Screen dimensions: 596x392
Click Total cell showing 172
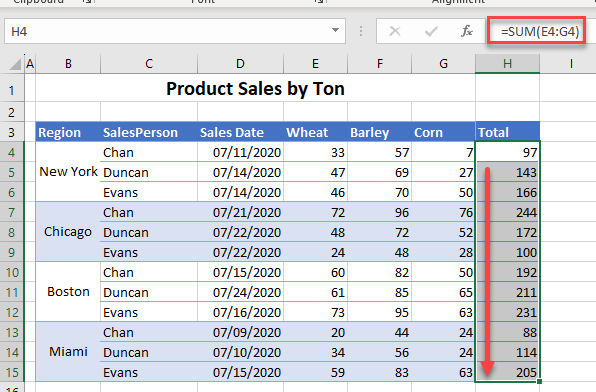(507, 232)
